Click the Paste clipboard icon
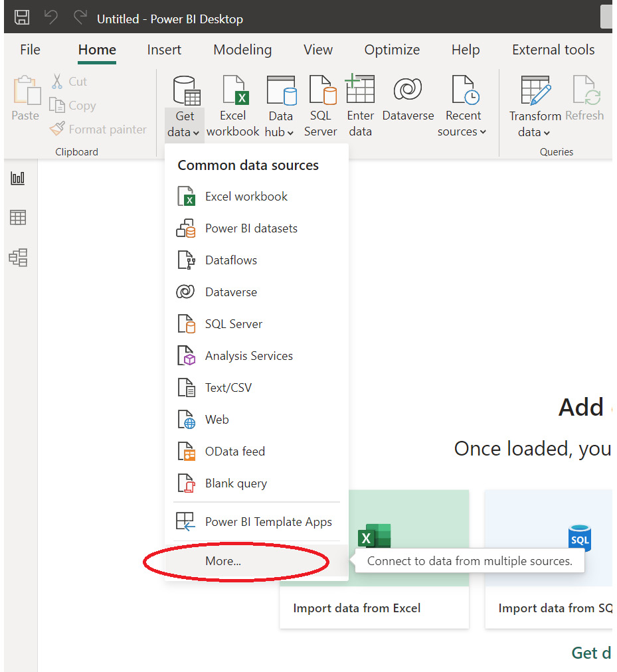617x672 pixels. 27,90
